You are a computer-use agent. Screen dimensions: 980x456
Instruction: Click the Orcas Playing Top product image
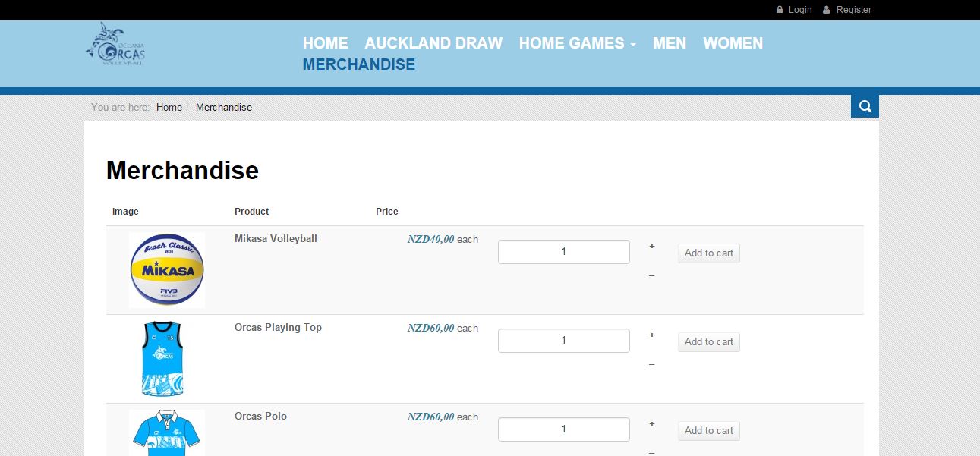[x=163, y=359]
